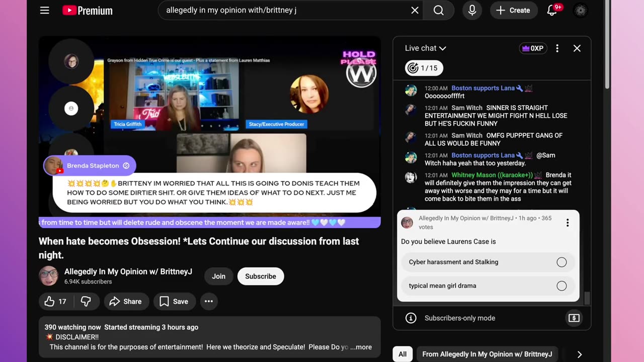Click Subscribers-only mode info icon

(411, 318)
